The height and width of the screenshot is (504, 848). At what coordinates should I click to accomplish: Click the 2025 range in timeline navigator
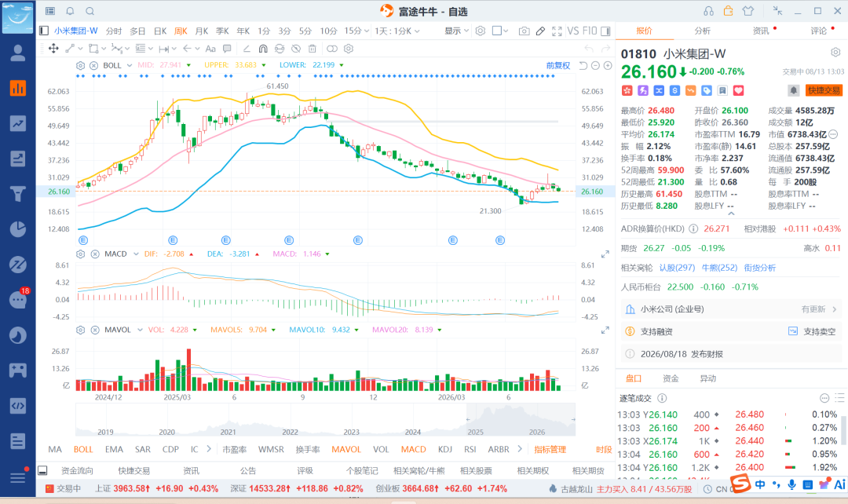point(475,432)
